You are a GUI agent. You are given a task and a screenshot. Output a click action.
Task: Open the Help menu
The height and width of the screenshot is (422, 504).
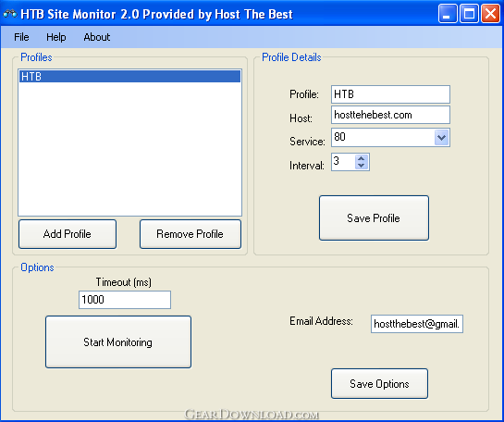tap(56, 37)
